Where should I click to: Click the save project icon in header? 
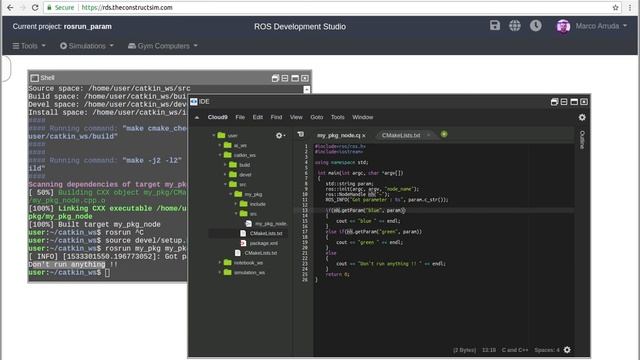pos(495,26)
